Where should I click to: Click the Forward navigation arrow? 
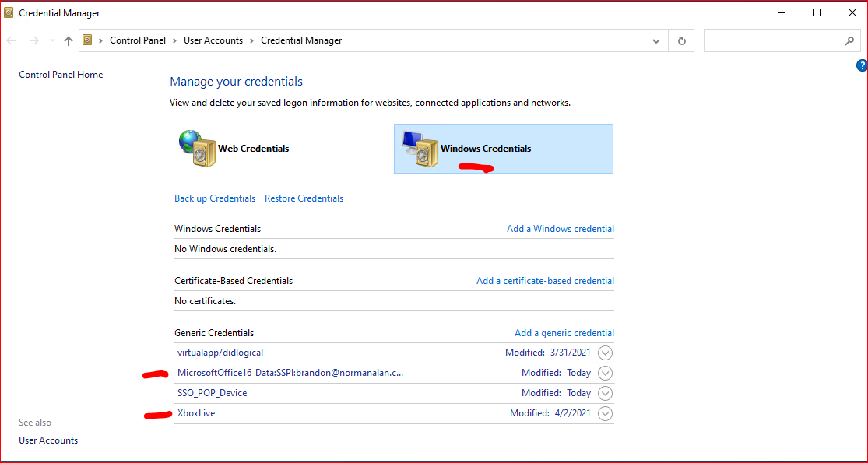coord(33,40)
